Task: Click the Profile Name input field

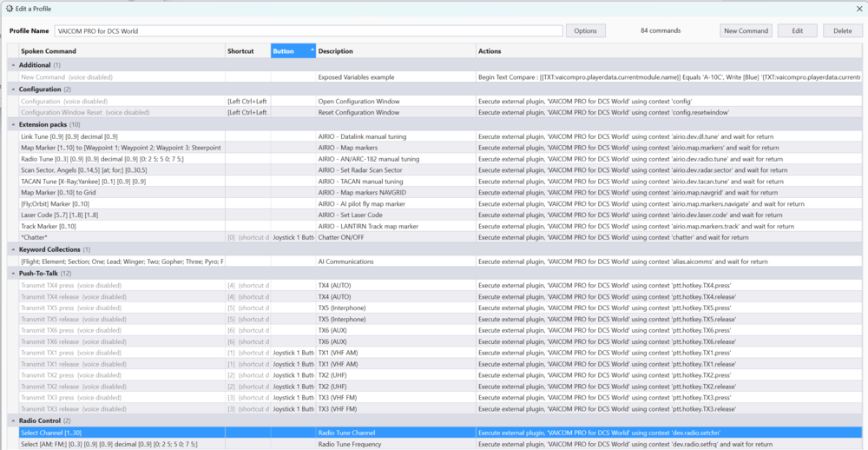Action: click(308, 31)
